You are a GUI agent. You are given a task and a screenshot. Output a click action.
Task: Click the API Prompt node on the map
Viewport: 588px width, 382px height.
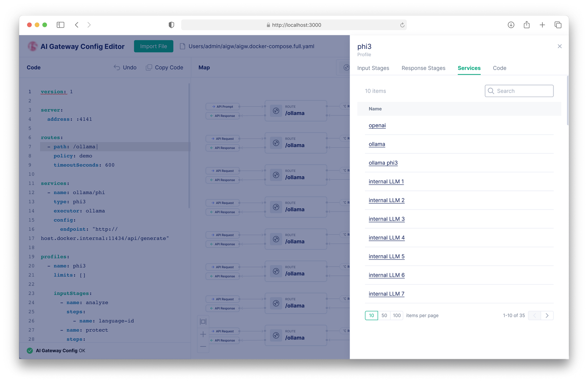(x=223, y=107)
